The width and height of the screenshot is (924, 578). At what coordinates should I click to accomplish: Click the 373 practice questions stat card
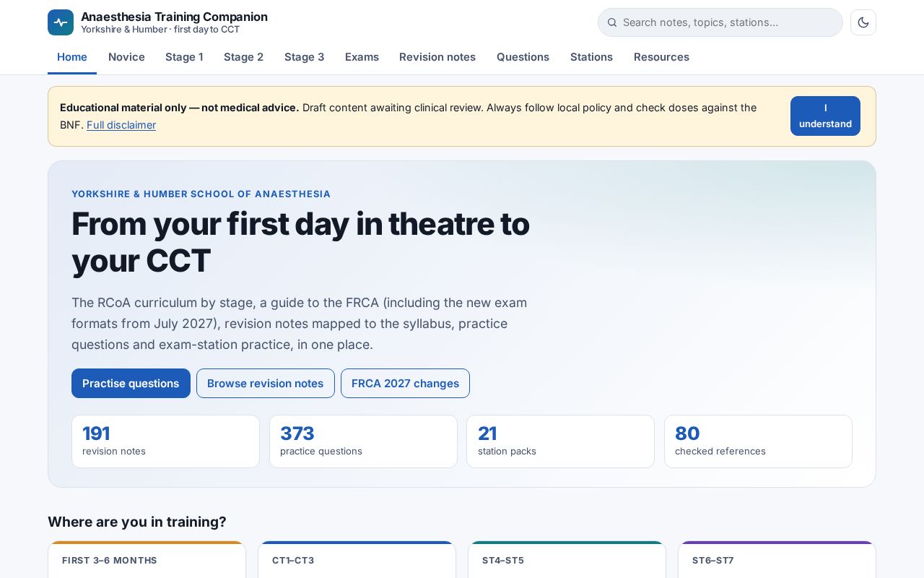pyautogui.click(x=363, y=441)
